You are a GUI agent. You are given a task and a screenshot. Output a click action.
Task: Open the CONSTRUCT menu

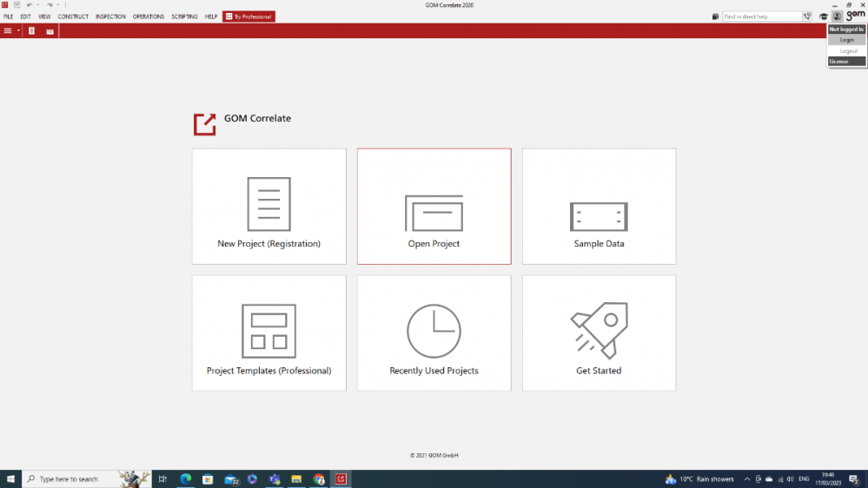tap(73, 16)
